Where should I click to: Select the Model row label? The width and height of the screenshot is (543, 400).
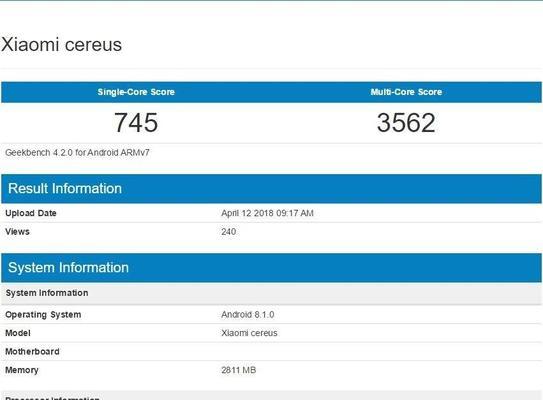tap(18, 333)
